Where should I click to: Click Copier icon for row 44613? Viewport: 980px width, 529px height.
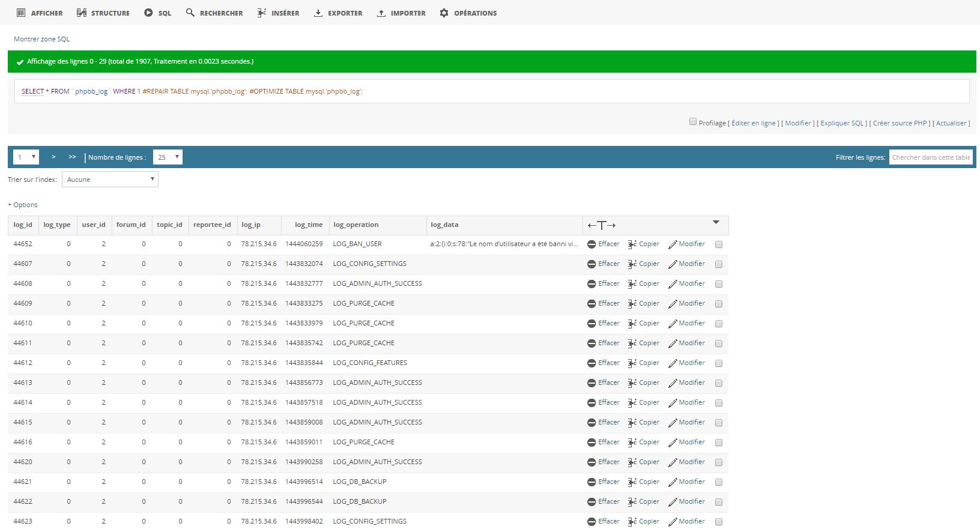(x=632, y=383)
